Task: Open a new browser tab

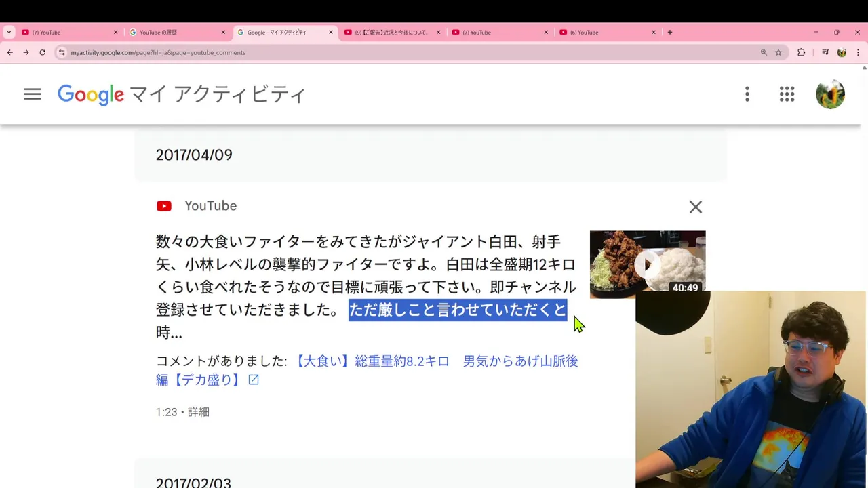Action: click(670, 32)
